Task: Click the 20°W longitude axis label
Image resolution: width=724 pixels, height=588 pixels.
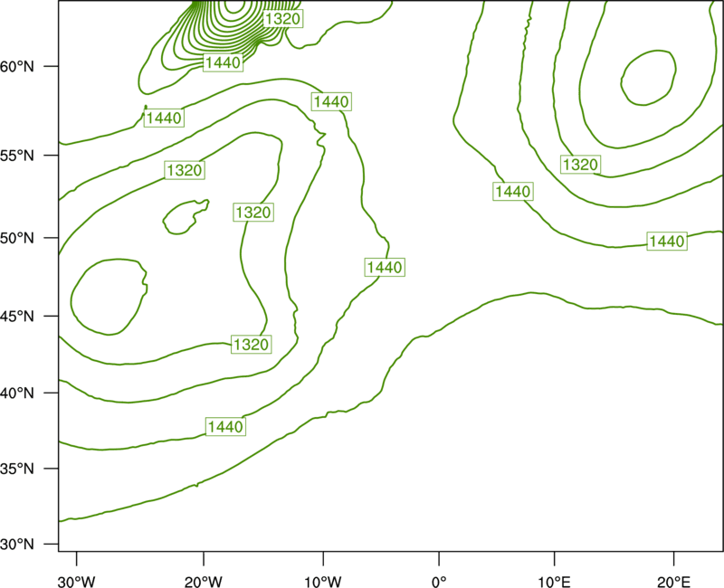Action: (x=204, y=582)
